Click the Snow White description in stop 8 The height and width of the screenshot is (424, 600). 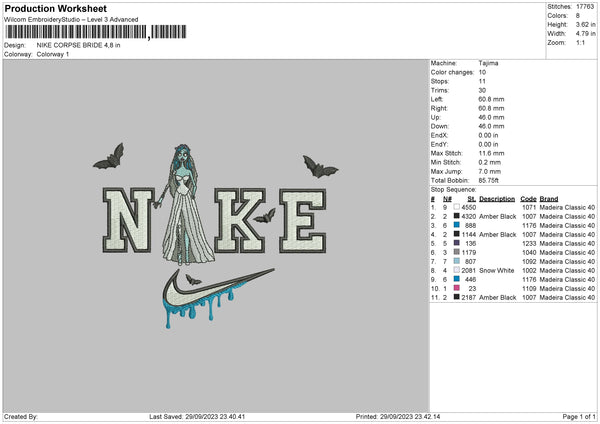pyautogui.click(x=497, y=271)
